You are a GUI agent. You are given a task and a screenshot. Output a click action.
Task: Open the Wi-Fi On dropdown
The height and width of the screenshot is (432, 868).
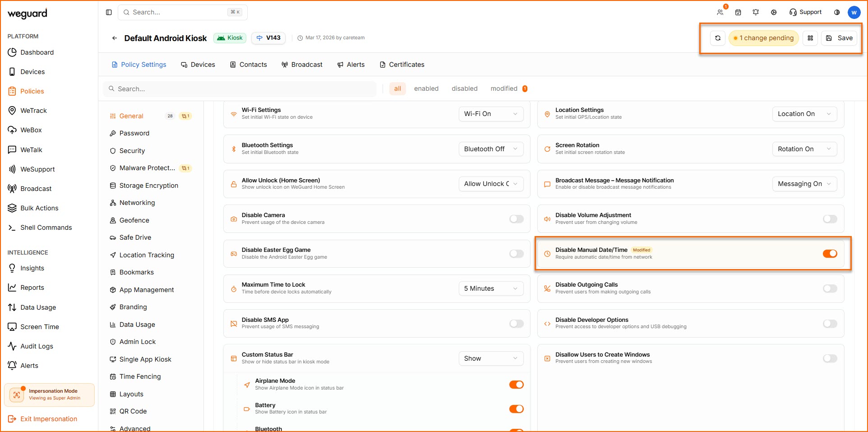click(490, 114)
